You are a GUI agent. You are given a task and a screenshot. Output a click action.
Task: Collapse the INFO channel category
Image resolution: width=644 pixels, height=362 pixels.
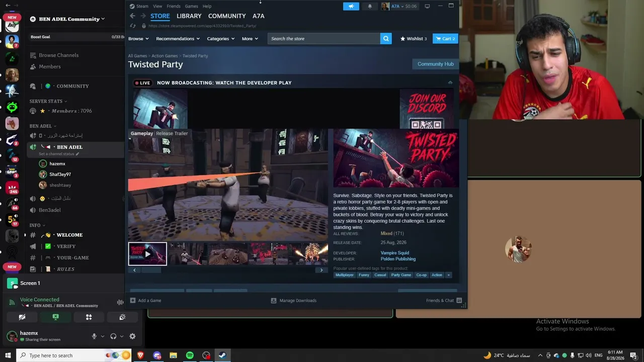point(37,225)
